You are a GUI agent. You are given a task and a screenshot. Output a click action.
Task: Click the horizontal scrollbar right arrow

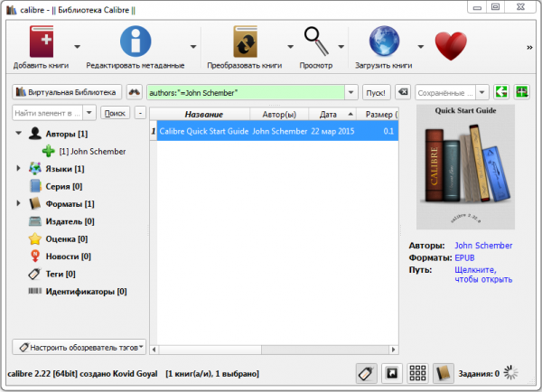[393, 350]
